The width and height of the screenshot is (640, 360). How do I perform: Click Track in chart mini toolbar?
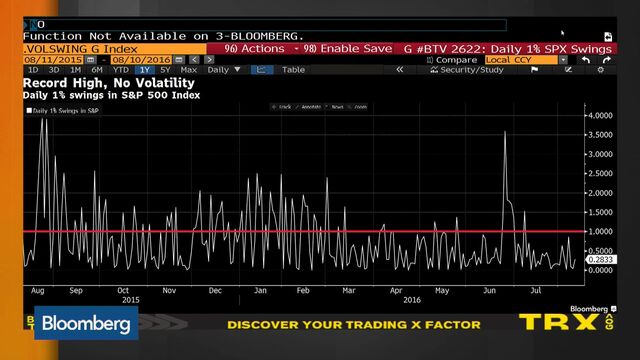click(282, 107)
